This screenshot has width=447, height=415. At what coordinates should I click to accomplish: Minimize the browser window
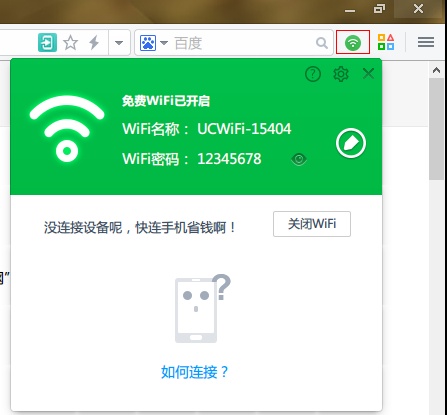tap(350, 10)
